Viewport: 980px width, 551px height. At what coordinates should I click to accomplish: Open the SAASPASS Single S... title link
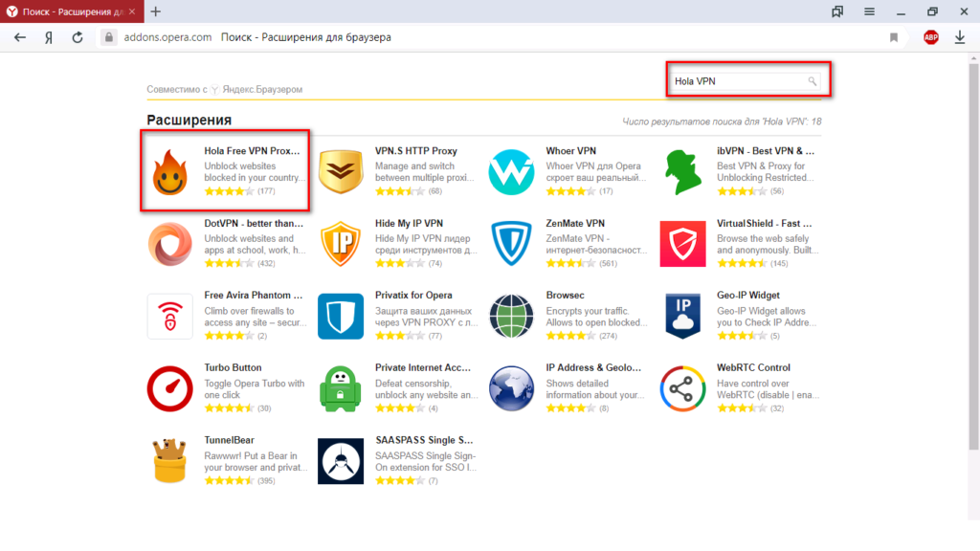tap(424, 440)
